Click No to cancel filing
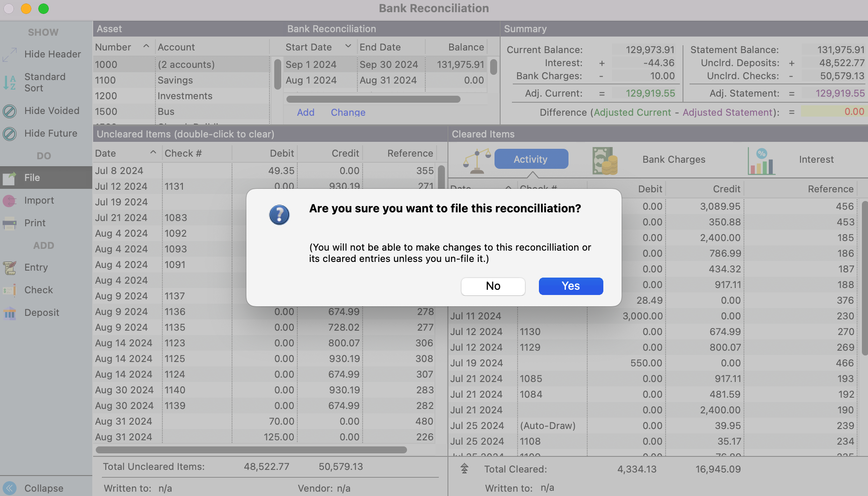The height and width of the screenshot is (496, 868). 493,286
